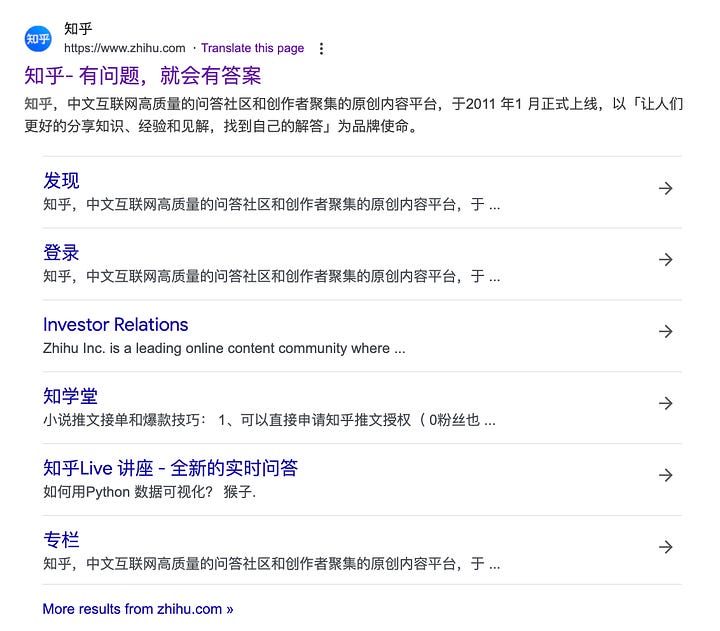
Task: Open the 登录 sitelink
Action: pos(61,253)
